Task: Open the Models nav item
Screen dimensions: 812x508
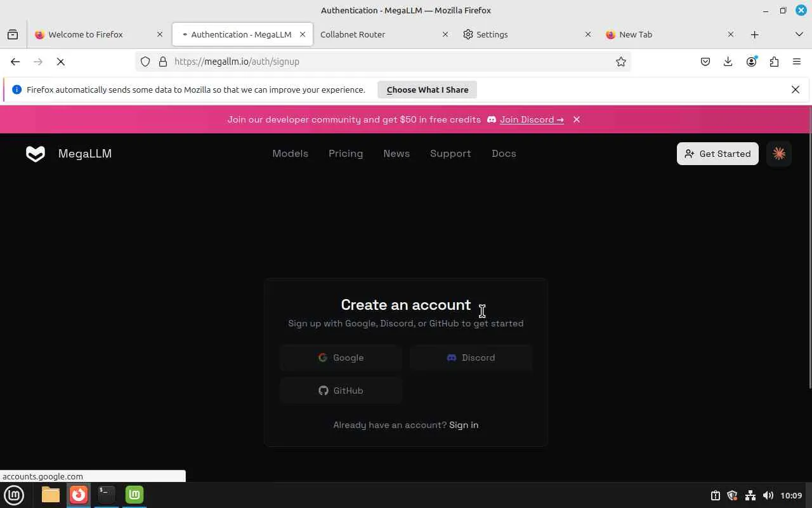Action: coord(290,154)
